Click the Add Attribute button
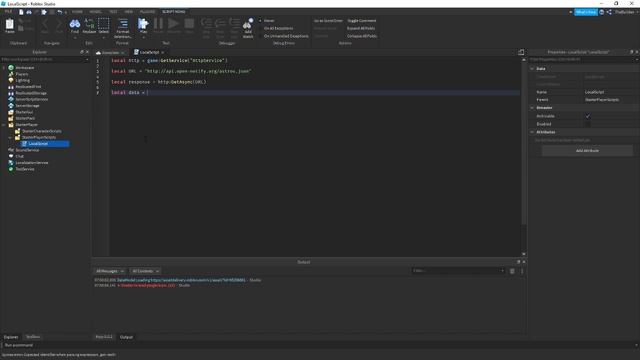Viewport: 640px width, 360px height. point(587,151)
